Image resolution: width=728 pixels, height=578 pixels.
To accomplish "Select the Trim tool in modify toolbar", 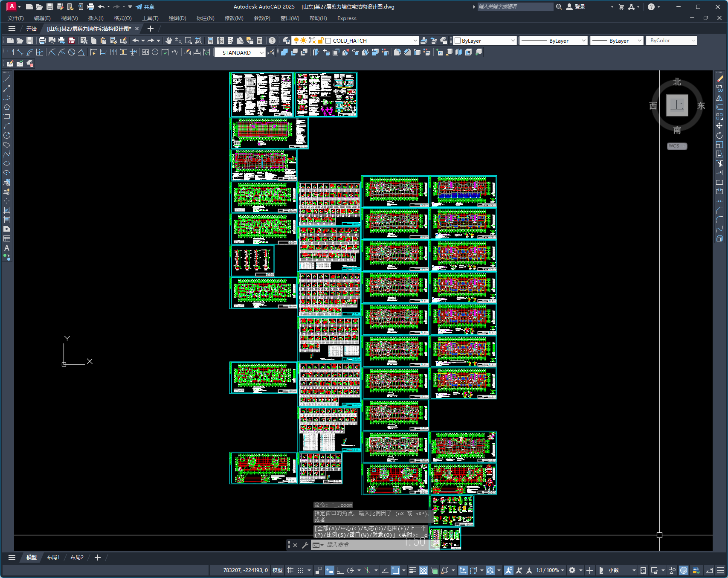I will coord(719,163).
